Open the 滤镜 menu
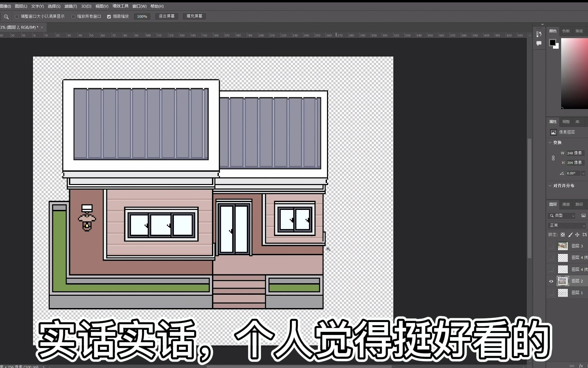588x368 pixels. [70, 6]
